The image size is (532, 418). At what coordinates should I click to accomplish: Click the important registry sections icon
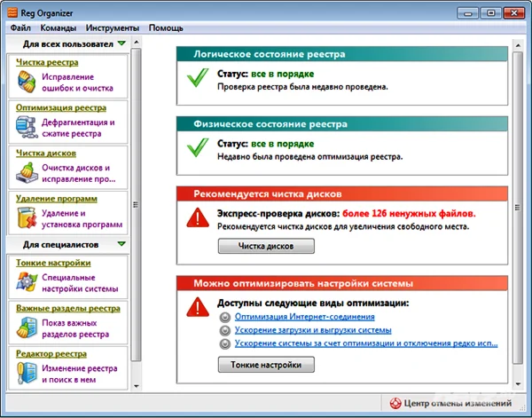pos(27,327)
